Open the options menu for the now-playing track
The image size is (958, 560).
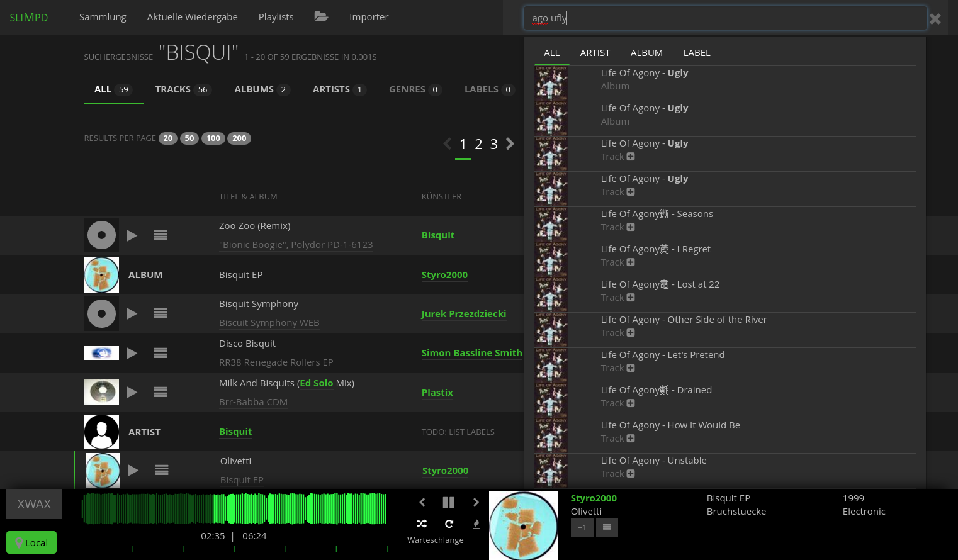(607, 527)
